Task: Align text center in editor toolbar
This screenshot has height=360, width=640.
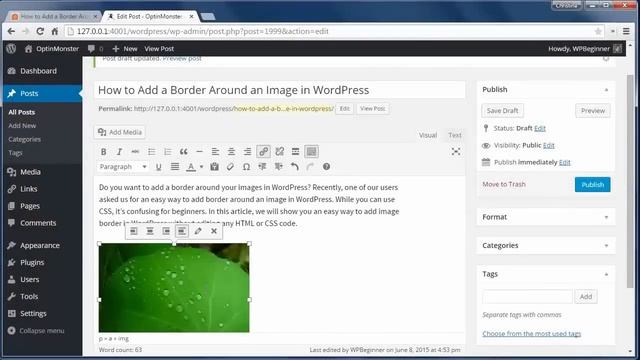Action: pos(231,152)
